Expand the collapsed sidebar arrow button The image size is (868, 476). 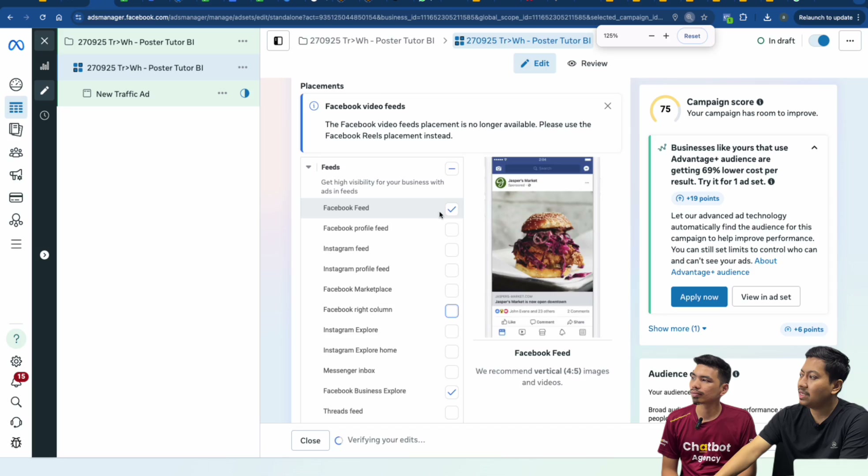click(45, 255)
